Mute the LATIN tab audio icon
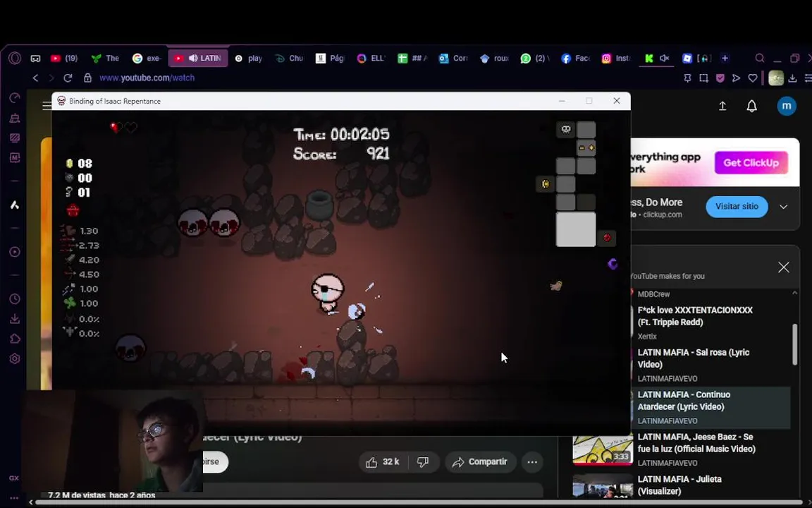 tap(193, 58)
